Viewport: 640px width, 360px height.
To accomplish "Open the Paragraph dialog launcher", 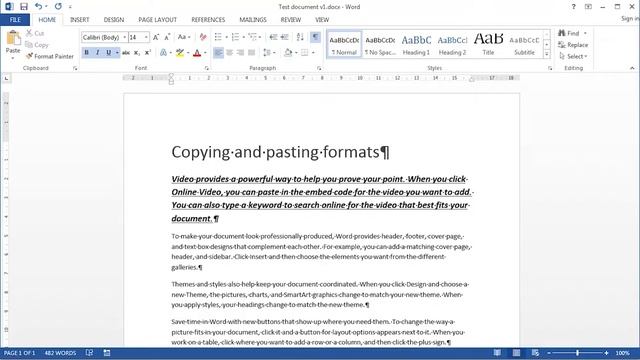I will [x=319, y=68].
